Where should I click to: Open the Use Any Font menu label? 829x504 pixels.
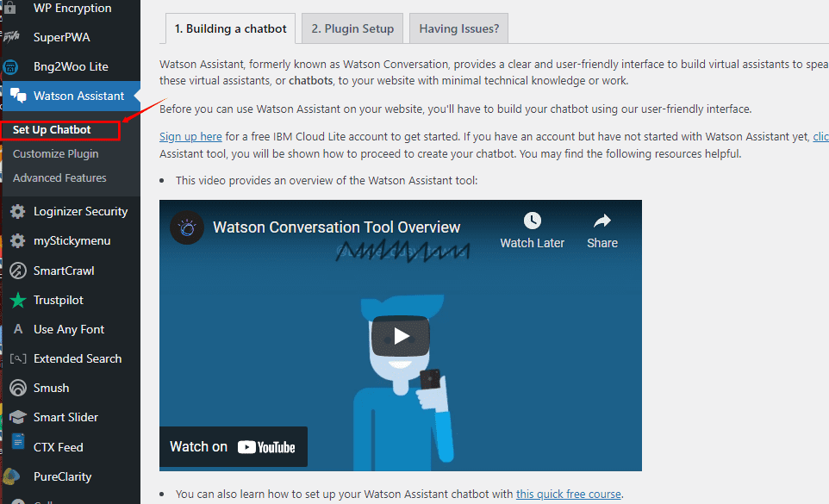click(x=69, y=329)
